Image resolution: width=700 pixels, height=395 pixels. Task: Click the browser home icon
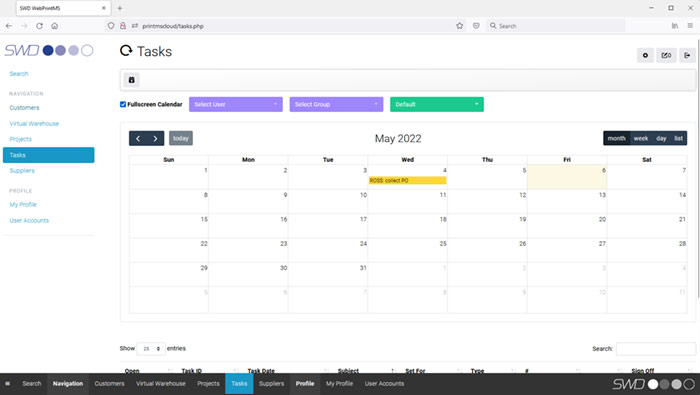point(54,26)
